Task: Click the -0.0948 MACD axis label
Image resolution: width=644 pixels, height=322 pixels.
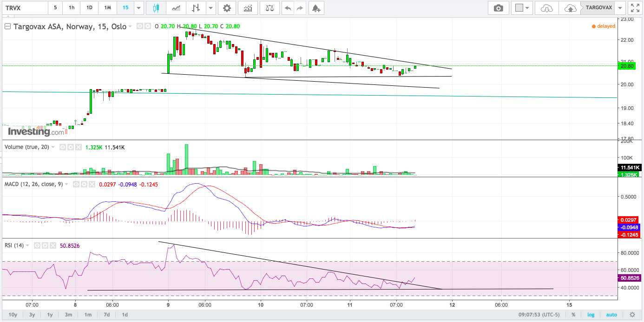Action: click(629, 228)
